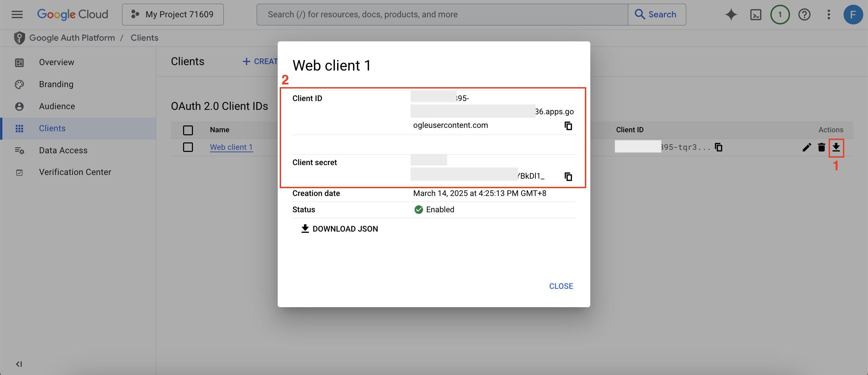This screenshot has width=868, height=375.
Task: Click the Verification Center checkbox icon
Action: (19, 173)
